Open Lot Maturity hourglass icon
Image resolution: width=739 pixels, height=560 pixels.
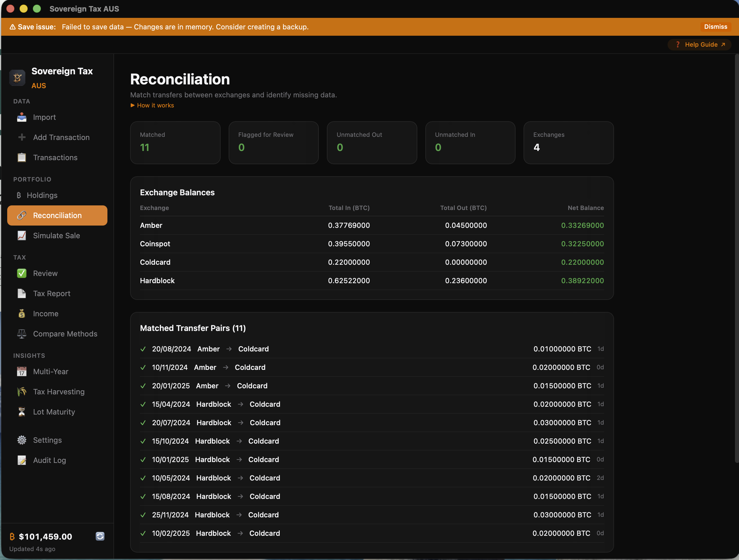(x=21, y=412)
